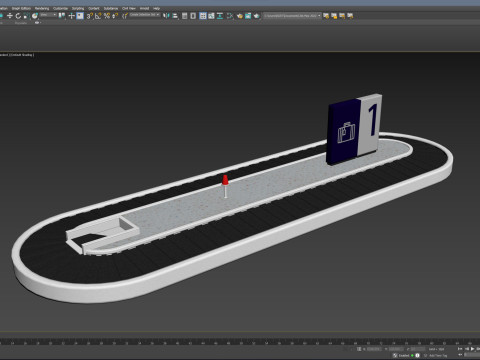The image size is (480, 360).
Task: Click the Mirror tool icon
Action: 166,16
